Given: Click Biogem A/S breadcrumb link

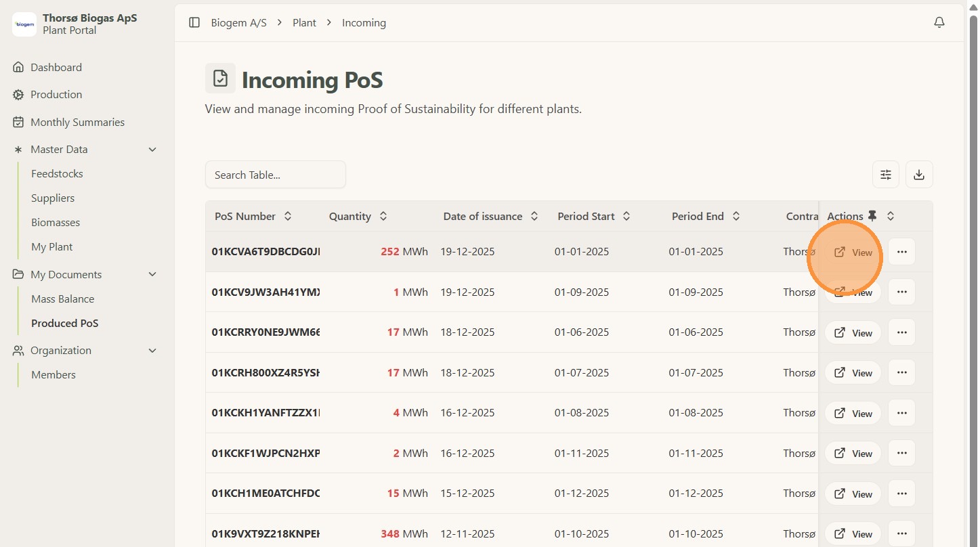Looking at the screenshot, I should [x=238, y=22].
